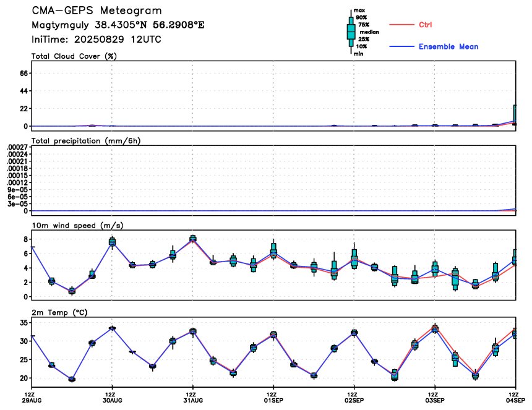Screen dimensions: 532x410
Task: Click the 'max' label in the legend
Action: click(359, 11)
